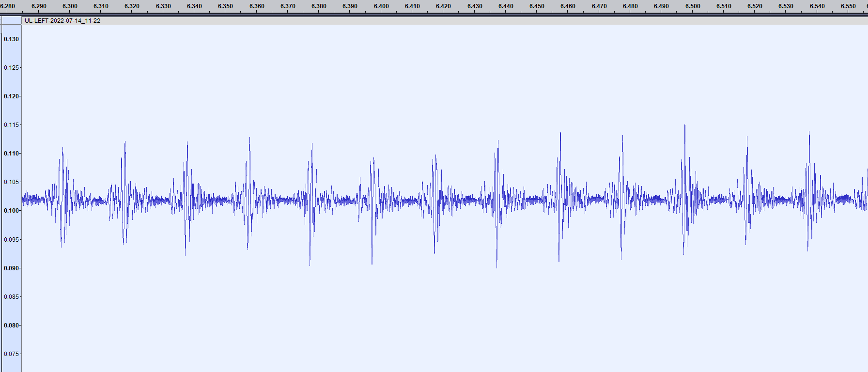The image size is (868, 372).
Task: Click the 6.370 mark on the time ruler
Action: point(288,6)
